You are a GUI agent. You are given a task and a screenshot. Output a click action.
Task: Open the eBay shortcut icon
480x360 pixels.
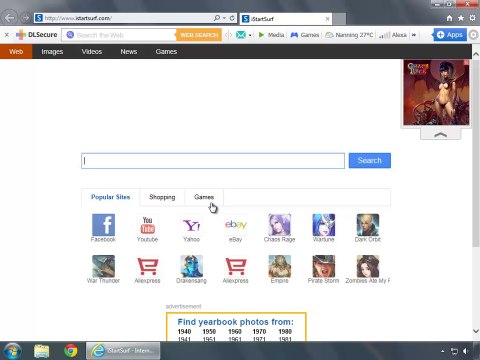(x=235, y=225)
